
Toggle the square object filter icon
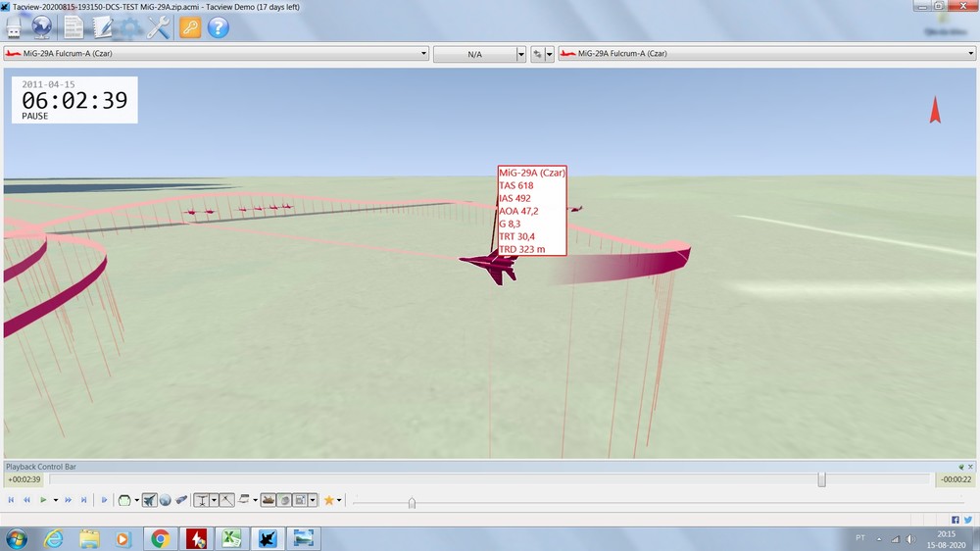tap(300, 500)
